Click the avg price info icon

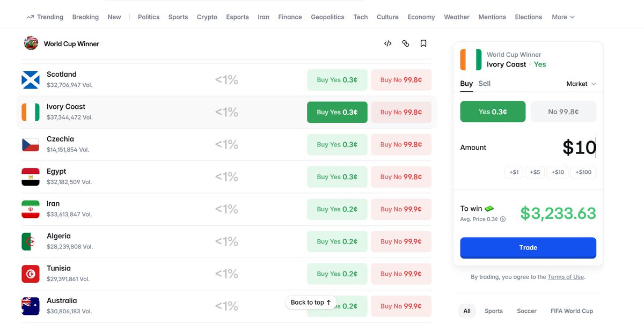coord(503,219)
